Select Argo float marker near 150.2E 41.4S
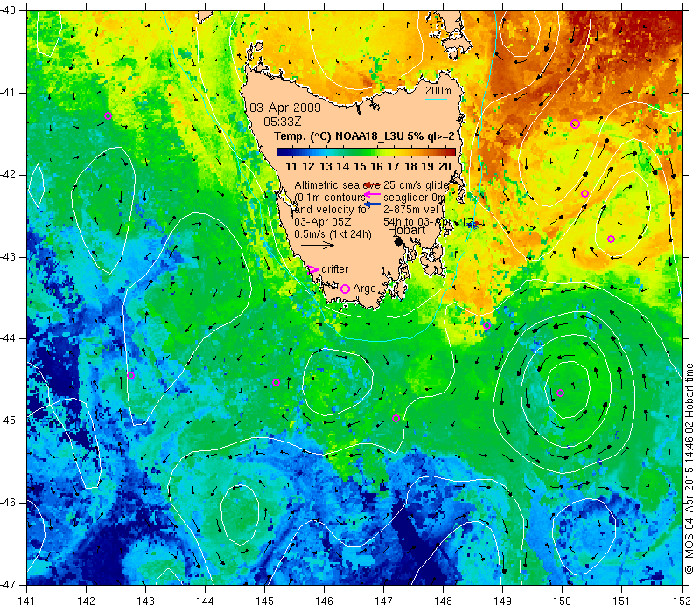Viewport: 700px width, 612px height. [x=576, y=123]
